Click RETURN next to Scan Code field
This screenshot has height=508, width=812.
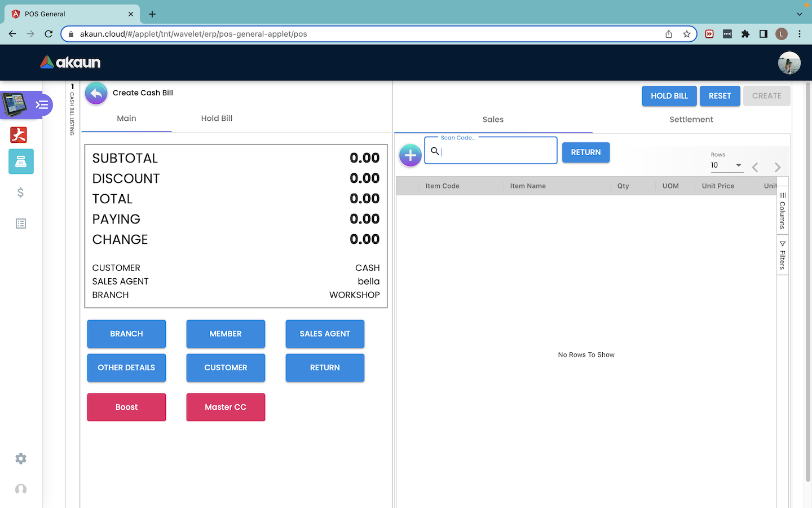(586, 152)
